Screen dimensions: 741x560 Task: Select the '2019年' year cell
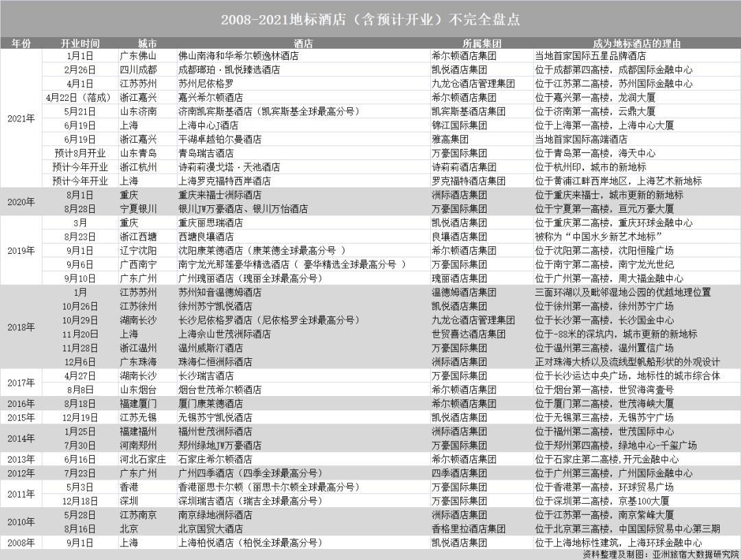pyautogui.click(x=21, y=250)
